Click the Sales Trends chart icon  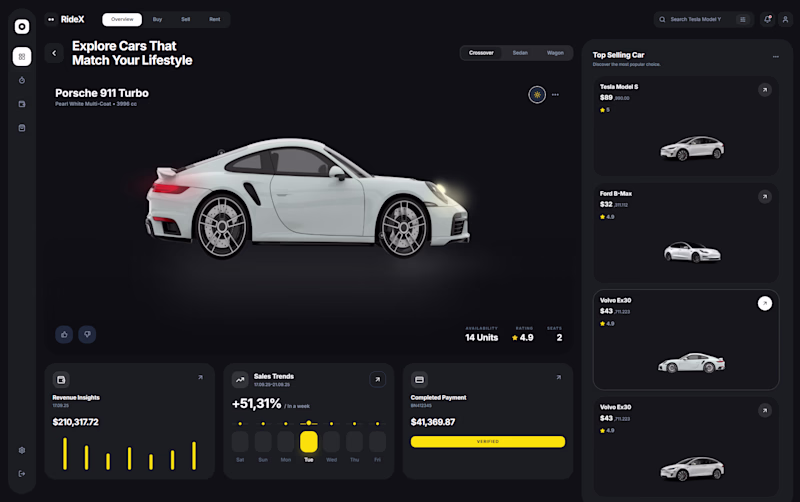pyautogui.click(x=240, y=380)
